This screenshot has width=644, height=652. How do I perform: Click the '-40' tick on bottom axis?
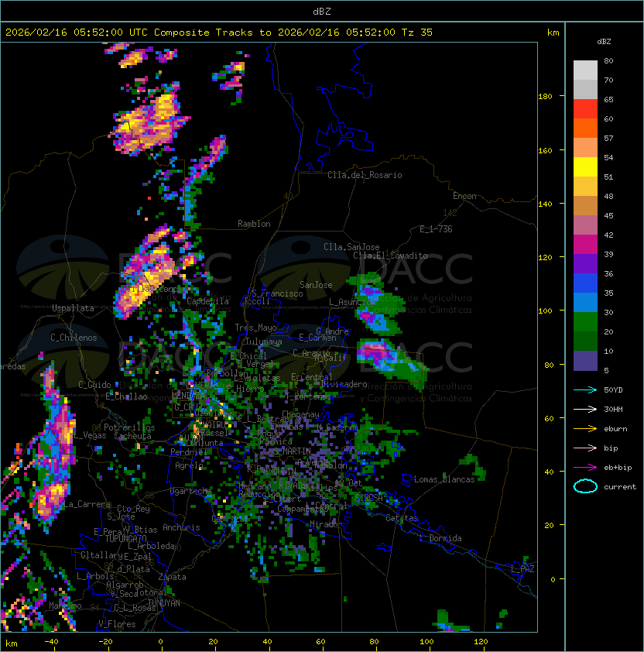point(51,642)
